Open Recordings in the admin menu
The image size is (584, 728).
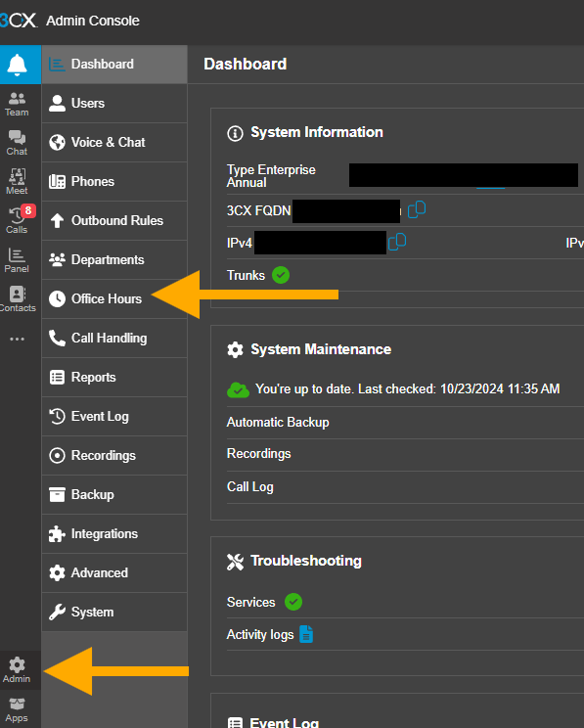[114, 455]
